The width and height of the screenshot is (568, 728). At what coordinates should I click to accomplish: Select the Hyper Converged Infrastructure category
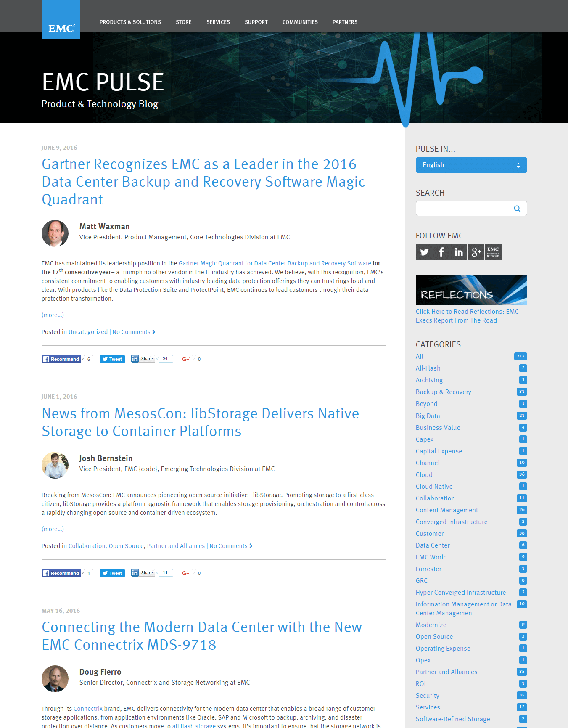(x=461, y=592)
